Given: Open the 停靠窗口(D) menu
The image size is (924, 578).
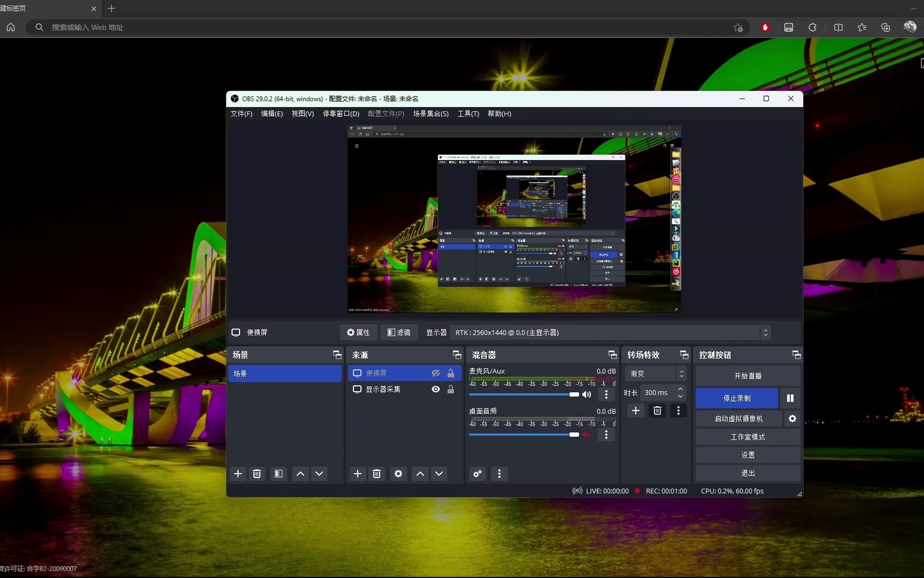Looking at the screenshot, I should tap(341, 113).
